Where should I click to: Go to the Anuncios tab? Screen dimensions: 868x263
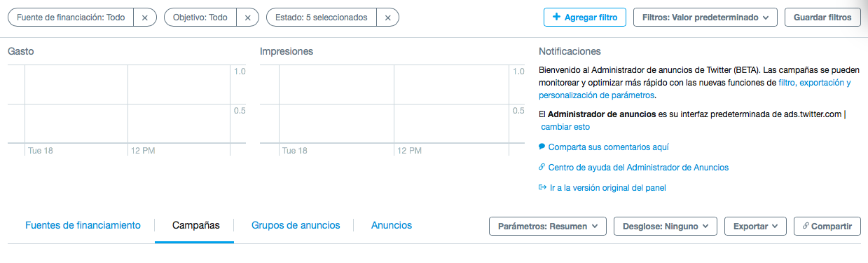pyautogui.click(x=392, y=225)
